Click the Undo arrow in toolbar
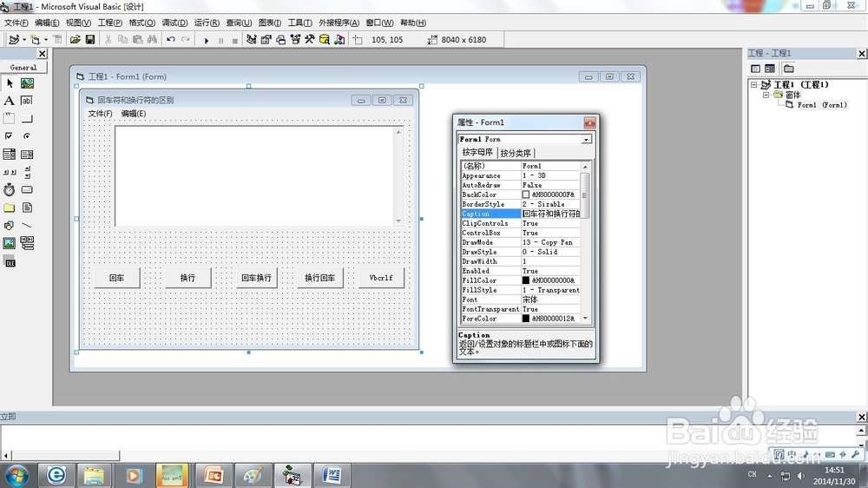This screenshot has width=868, height=488. [170, 39]
